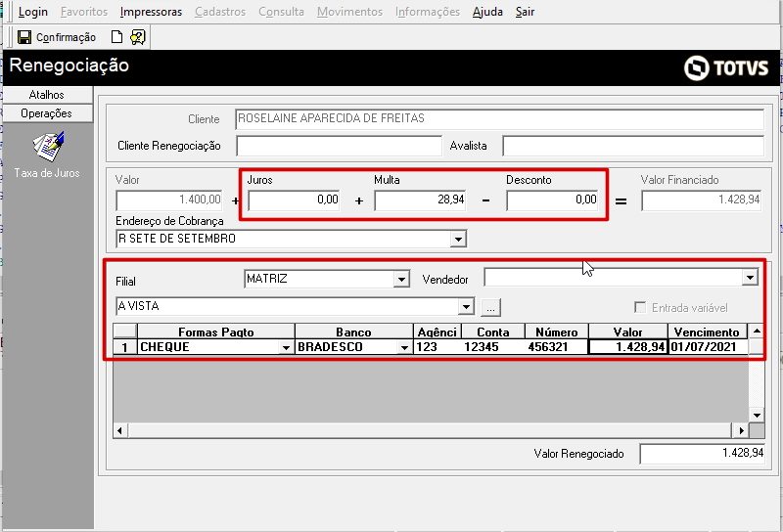The height and width of the screenshot is (532, 783).
Task: Click the new blank document icon
Action: click(x=116, y=37)
